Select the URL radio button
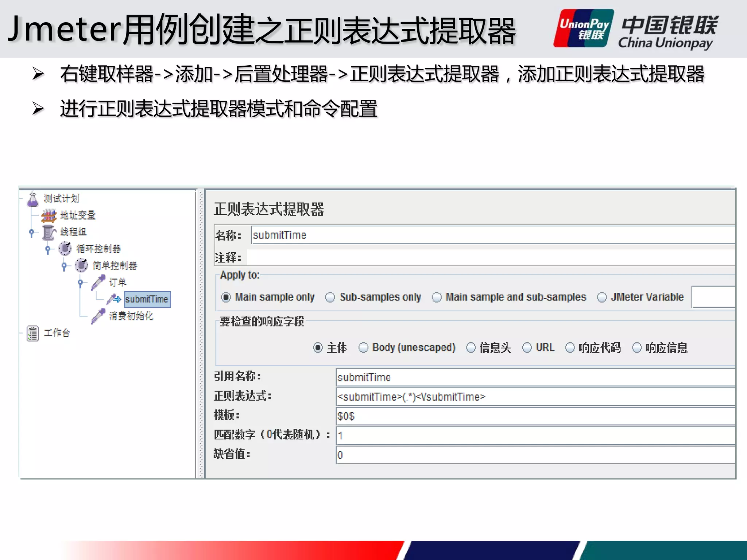 coord(527,348)
